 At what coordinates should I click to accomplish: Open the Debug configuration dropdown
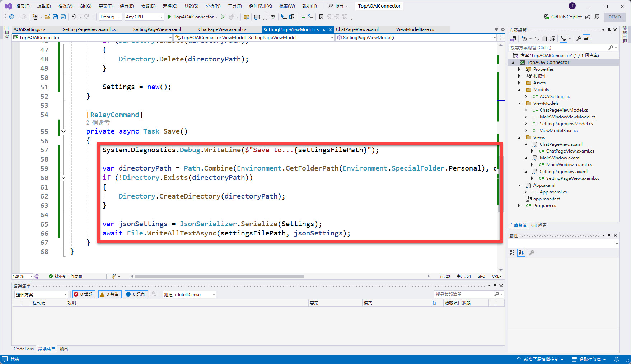111,17
